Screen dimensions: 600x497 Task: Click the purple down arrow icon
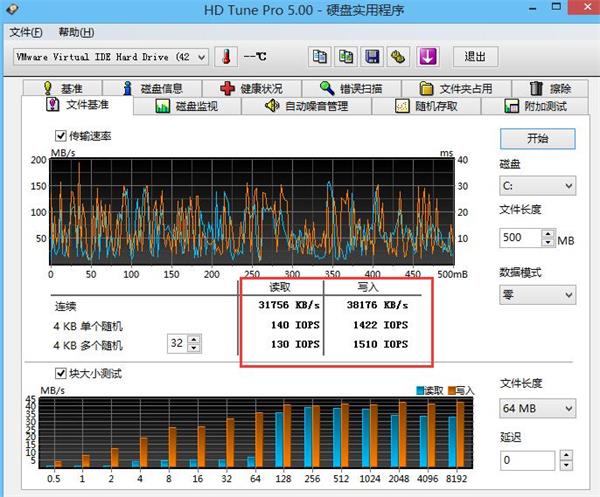click(x=427, y=57)
